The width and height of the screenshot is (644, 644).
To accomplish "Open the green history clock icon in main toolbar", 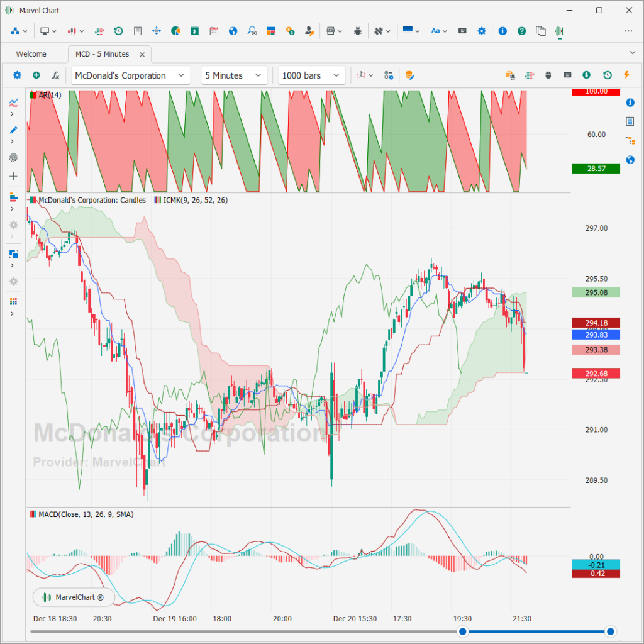I will coord(119,31).
